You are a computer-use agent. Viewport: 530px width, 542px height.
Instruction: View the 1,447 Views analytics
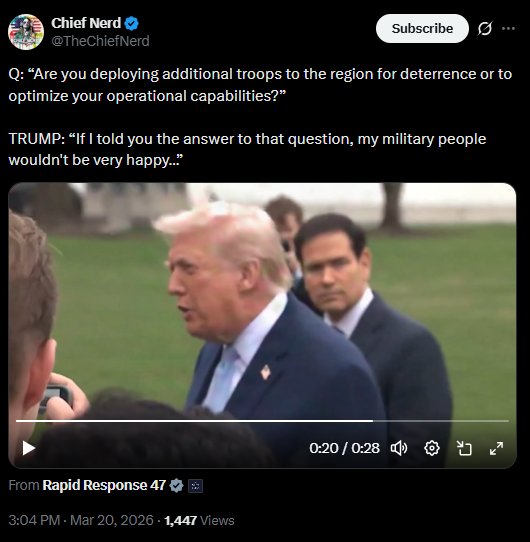coord(199,520)
